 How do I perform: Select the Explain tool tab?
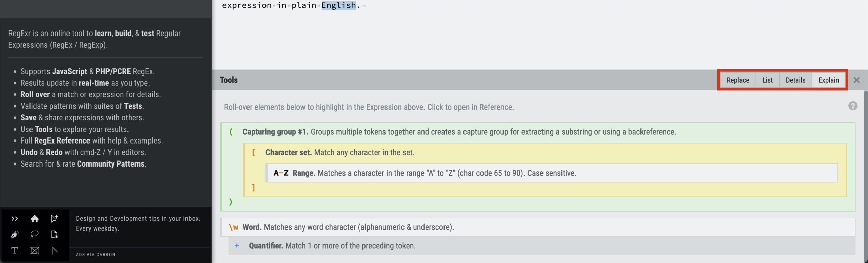[x=828, y=80]
